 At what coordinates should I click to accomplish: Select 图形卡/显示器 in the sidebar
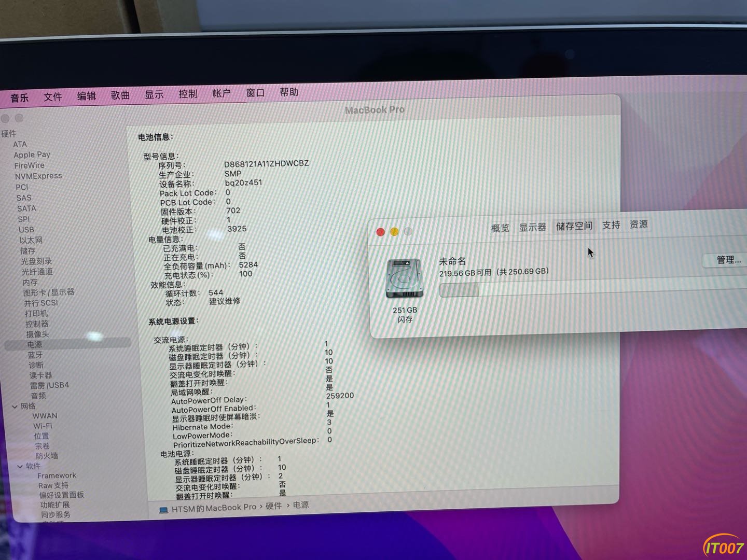(x=49, y=292)
